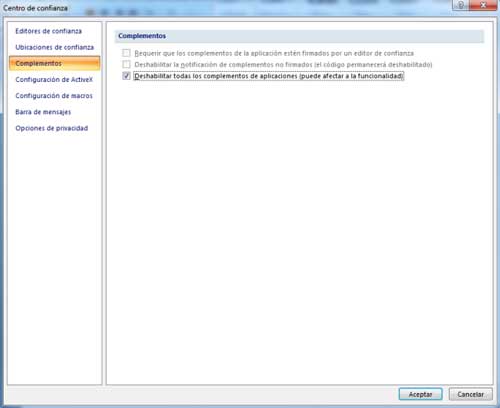Open help via the question mark icon

[x=461, y=5]
